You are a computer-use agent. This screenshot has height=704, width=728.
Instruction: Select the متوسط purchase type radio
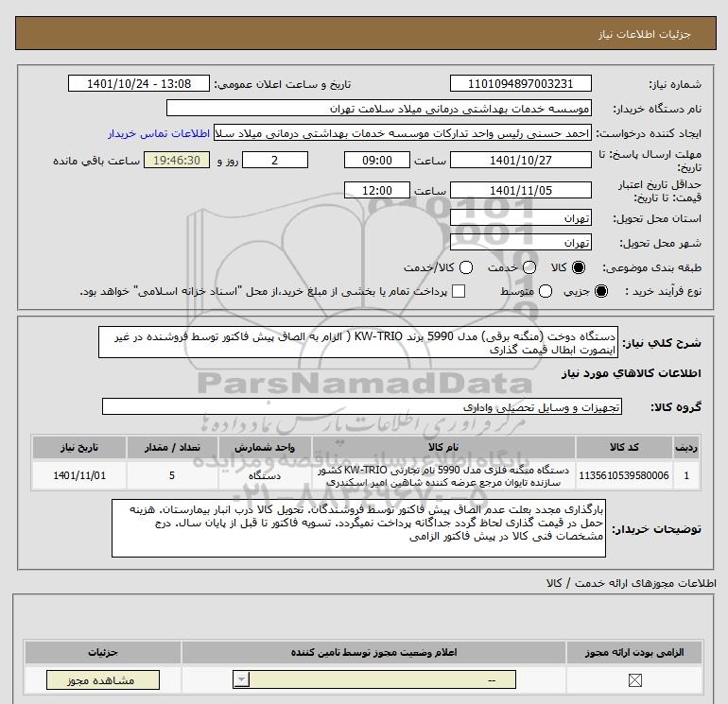click(546, 291)
